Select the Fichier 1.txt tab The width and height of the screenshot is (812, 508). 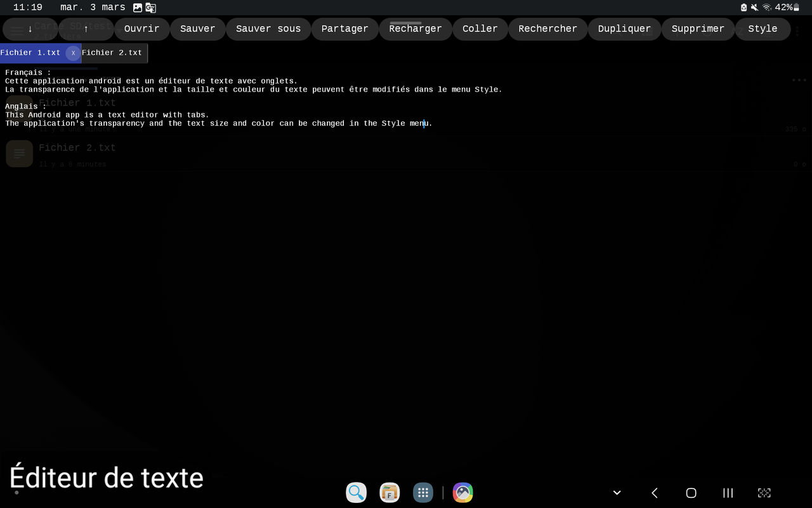click(x=30, y=53)
